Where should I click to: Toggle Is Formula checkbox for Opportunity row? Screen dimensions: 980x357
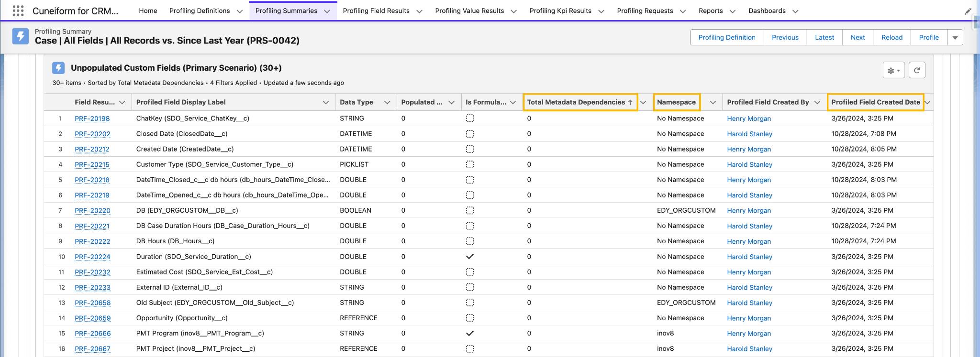tap(470, 318)
